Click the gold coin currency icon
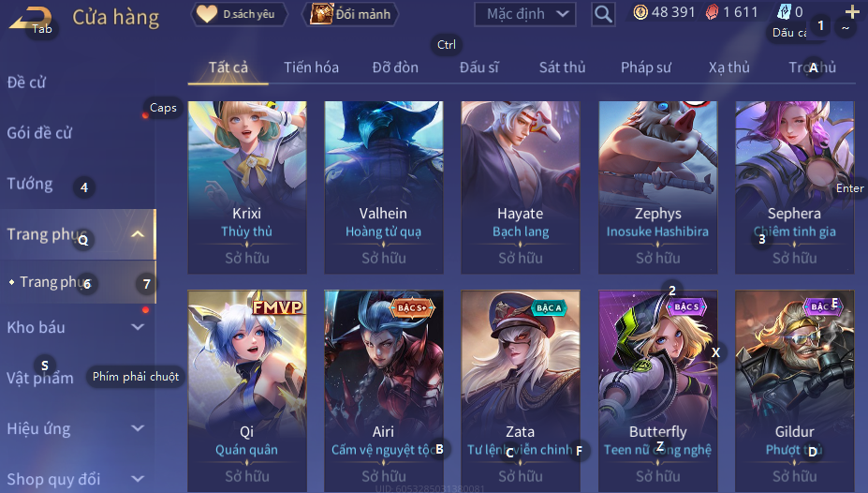Viewport: 868px width, 493px height. [x=640, y=12]
